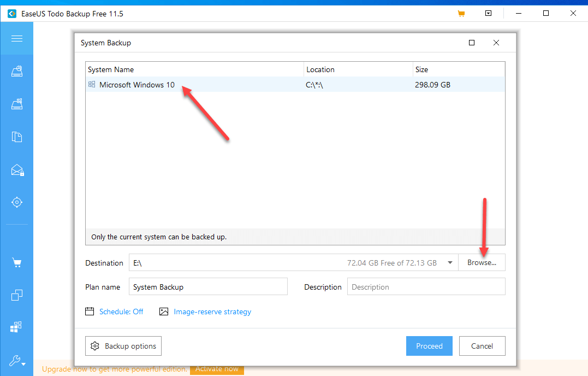This screenshot has width=588, height=376.
Task: Minimize the EaseUS Todo Backup window
Action: 519,14
